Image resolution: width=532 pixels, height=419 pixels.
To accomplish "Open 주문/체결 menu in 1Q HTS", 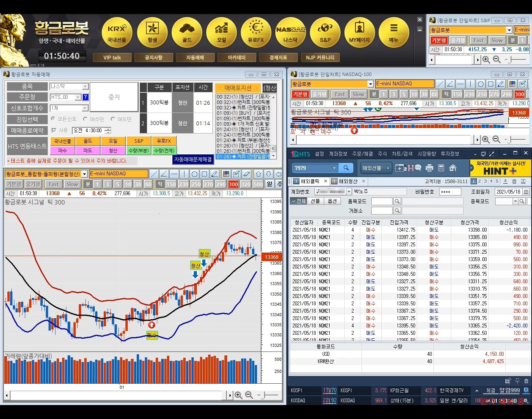I will tap(362, 154).
